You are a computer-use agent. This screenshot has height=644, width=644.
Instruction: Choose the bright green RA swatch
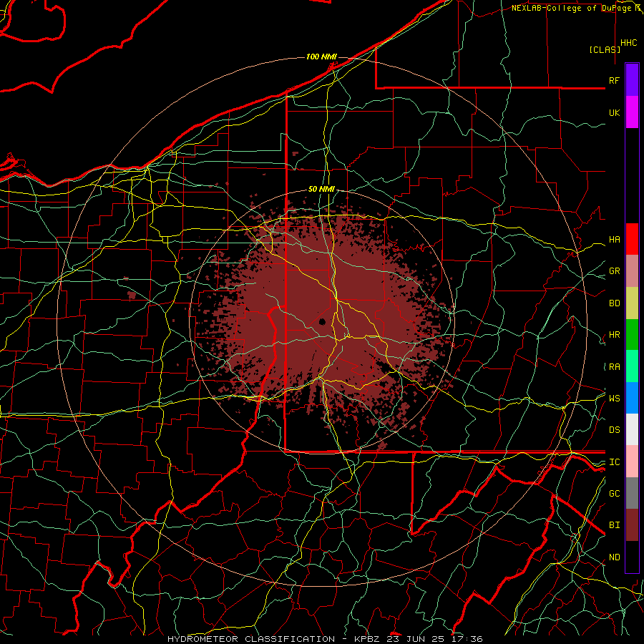tap(632, 366)
